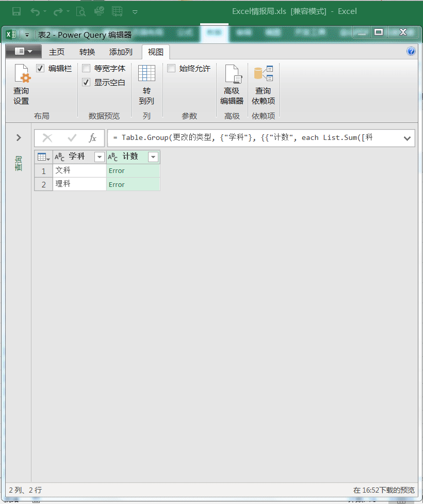Click the Error cell in the 理科 row
This screenshot has width=423, height=504.
pos(133,184)
